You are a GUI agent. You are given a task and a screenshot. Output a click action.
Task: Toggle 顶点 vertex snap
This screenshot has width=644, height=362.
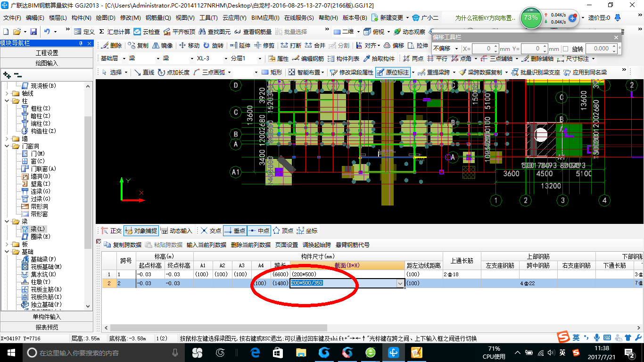(283, 231)
